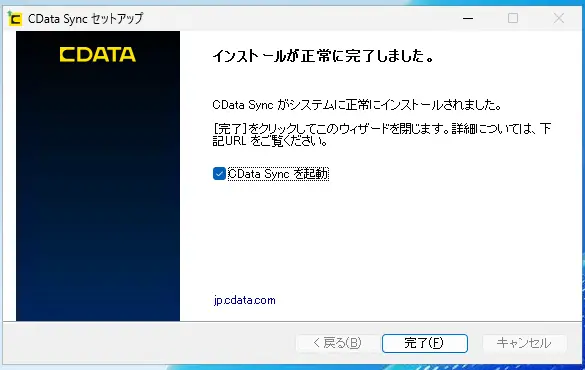Click the window title 'CData Sync セットアップ'
Screen dimensions: 585x370
coord(86,19)
